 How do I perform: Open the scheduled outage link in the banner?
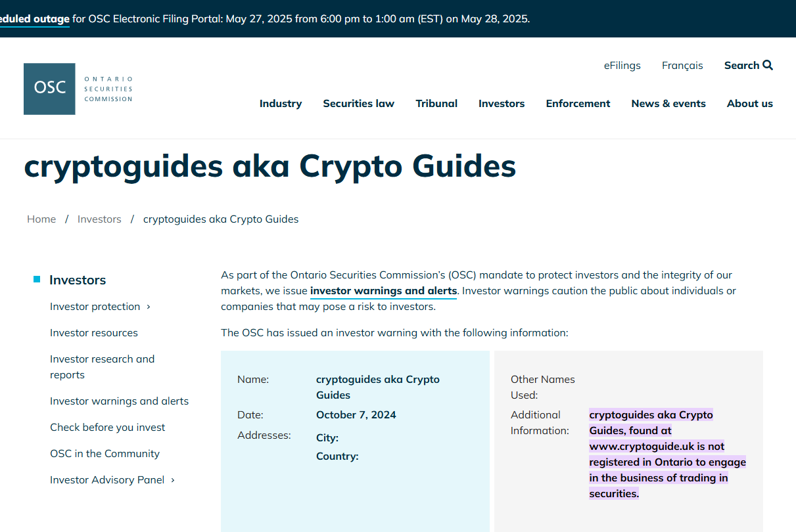coord(35,18)
